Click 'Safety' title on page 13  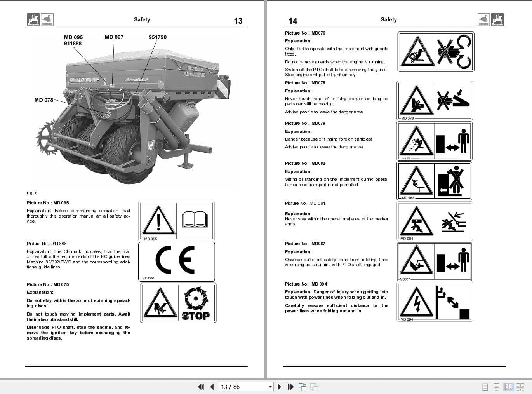142,19
